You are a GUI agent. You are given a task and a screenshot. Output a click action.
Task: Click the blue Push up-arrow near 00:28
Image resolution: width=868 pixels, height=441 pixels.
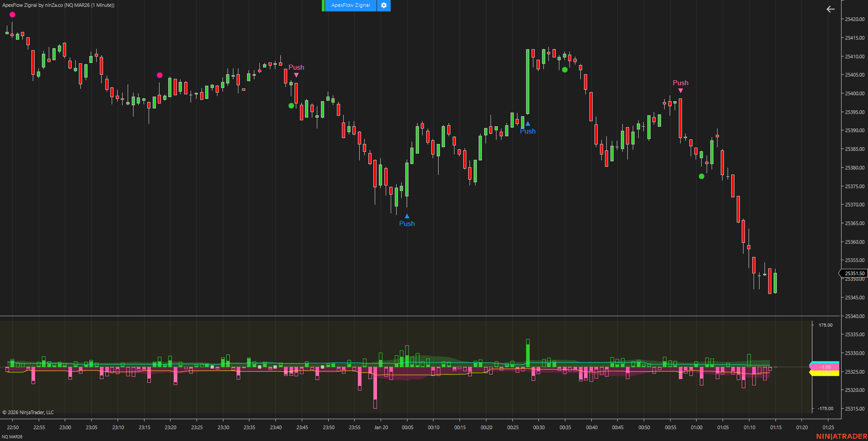click(527, 124)
